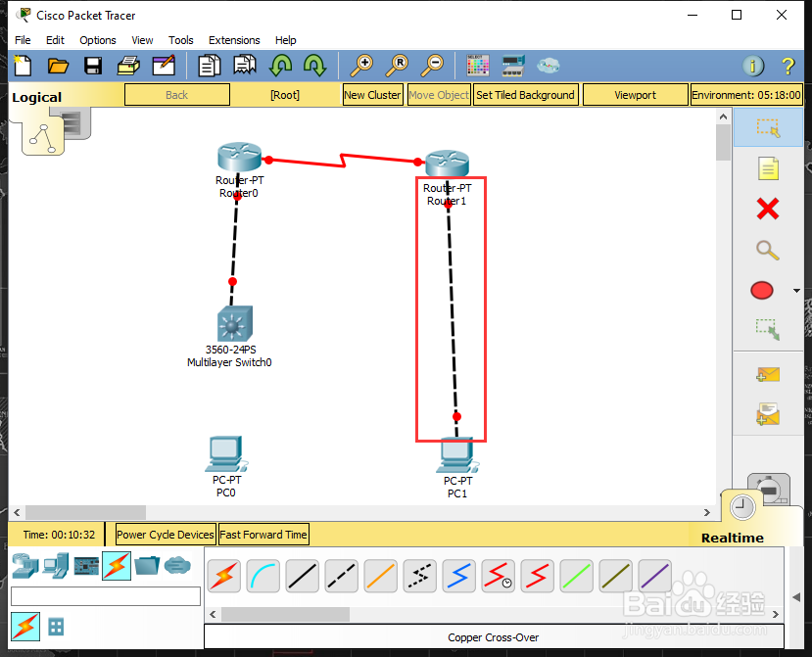812x657 pixels.
Task: Print using the printer icon
Action: tap(128, 66)
